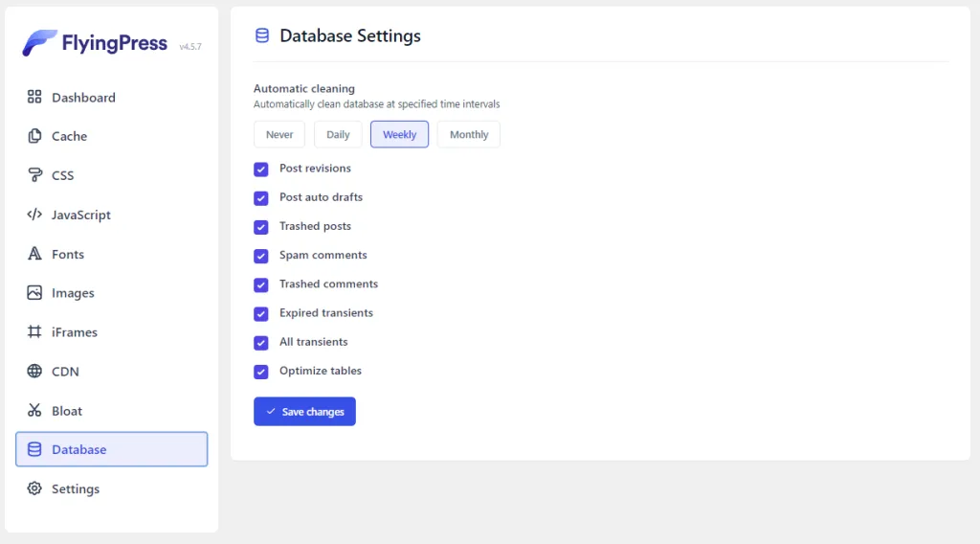
Task: Set automatic cleaning to Never
Action: (279, 135)
